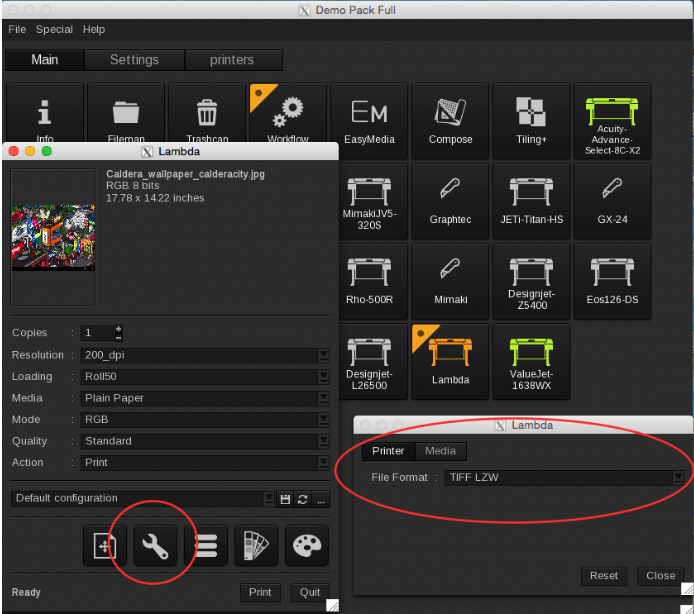Open the three-bar list icon
694x614 pixels.
coord(206,545)
